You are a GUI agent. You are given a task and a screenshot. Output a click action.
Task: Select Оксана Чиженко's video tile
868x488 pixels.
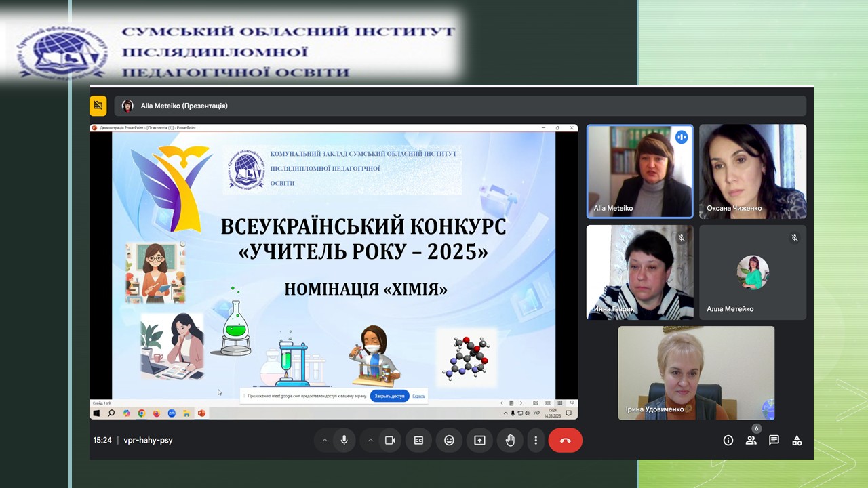[x=753, y=171]
